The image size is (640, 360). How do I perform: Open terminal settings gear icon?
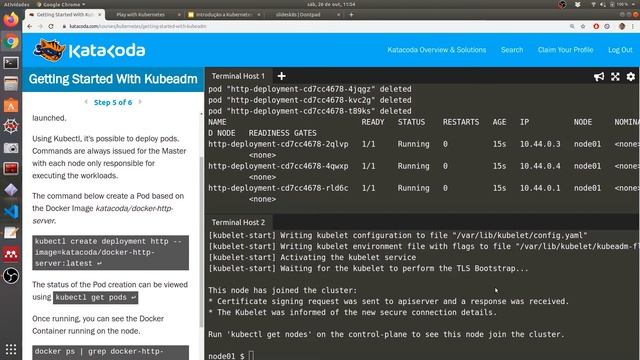coord(631,76)
